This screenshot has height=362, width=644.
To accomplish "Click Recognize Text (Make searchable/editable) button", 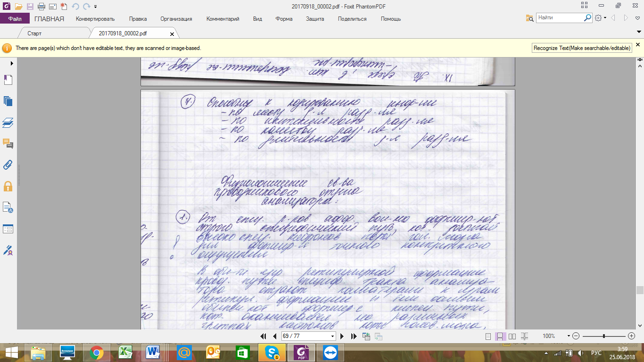I will 582,48.
